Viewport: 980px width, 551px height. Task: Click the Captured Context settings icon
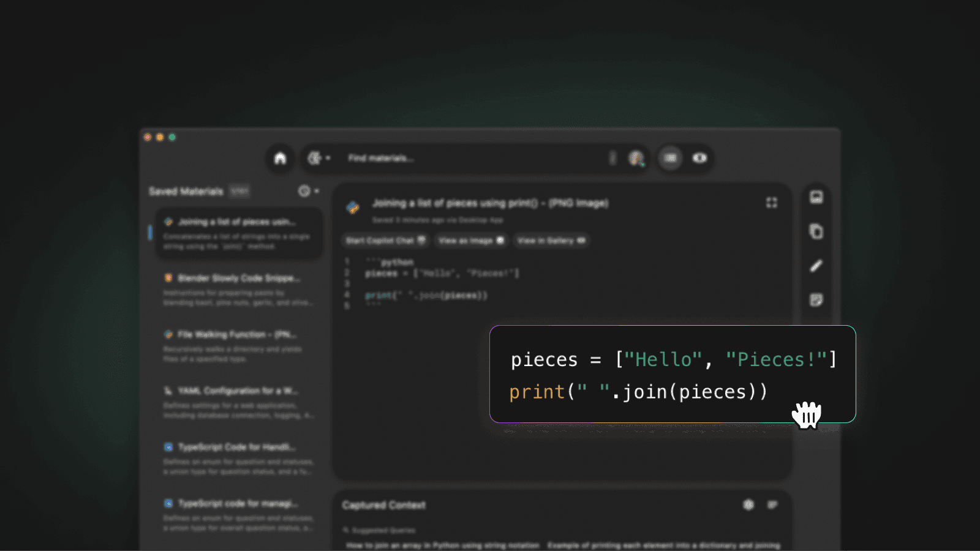(748, 504)
